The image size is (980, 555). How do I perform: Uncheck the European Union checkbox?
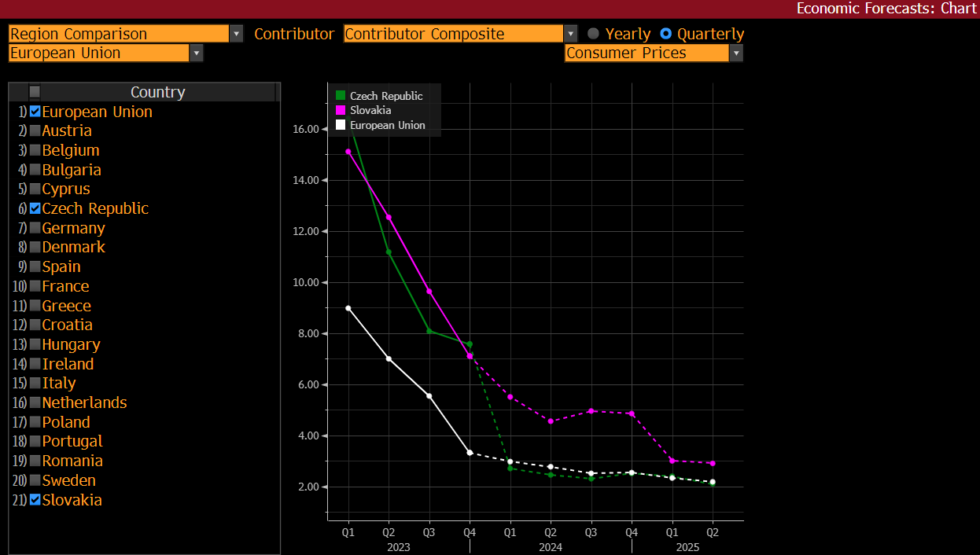(x=35, y=112)
